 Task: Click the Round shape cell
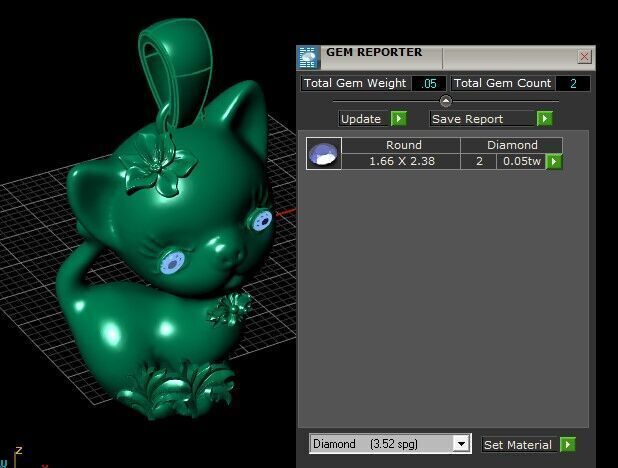click(x=401, y=145)
